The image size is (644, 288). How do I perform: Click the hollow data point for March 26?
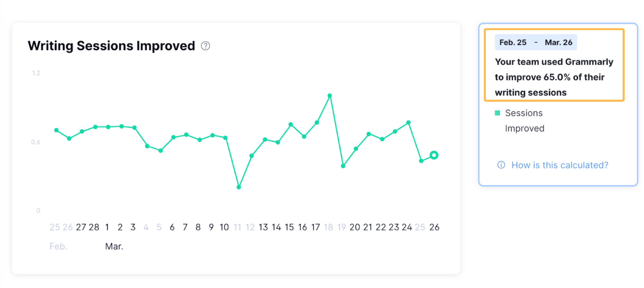tap(434, 155)
